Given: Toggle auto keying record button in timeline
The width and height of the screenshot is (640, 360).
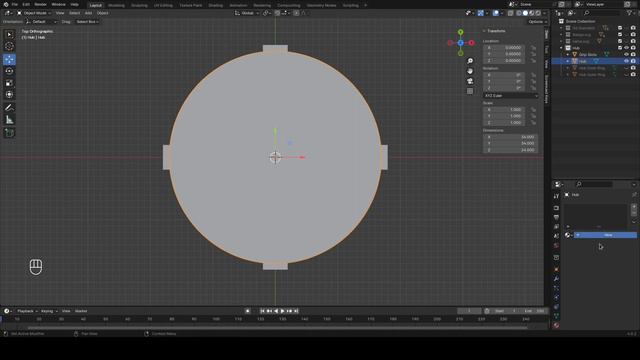Looking at the screenshot, I should (x=247, y=311).
